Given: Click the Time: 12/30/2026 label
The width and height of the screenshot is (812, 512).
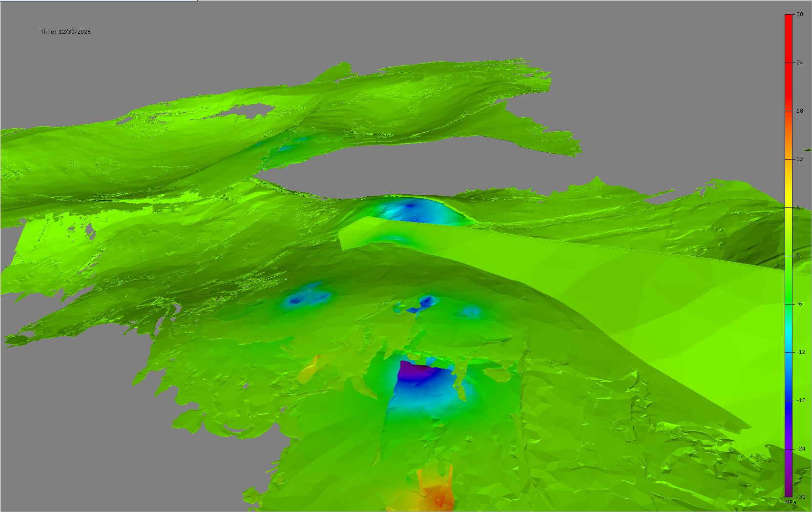Looking at the screenshot, I should tap(65, 32).
